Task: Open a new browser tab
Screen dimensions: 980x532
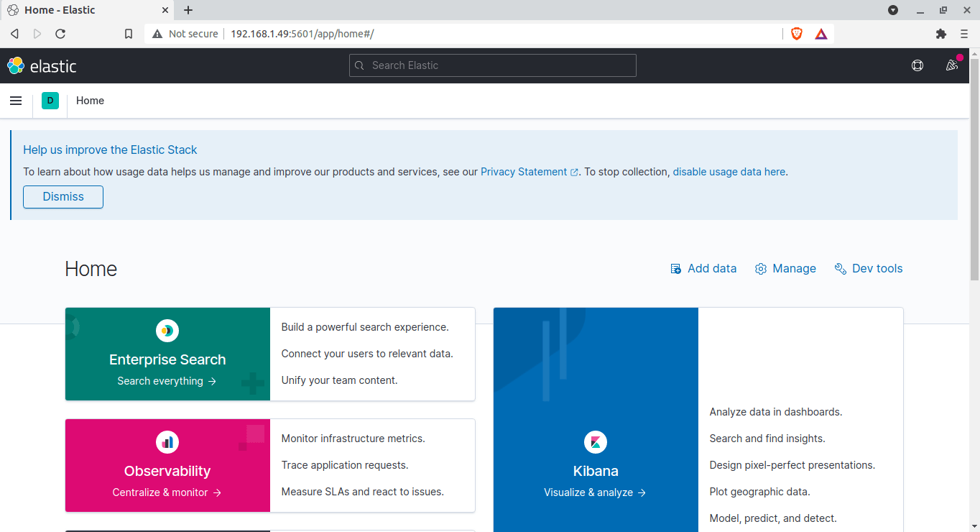Action: pos(188,10)
